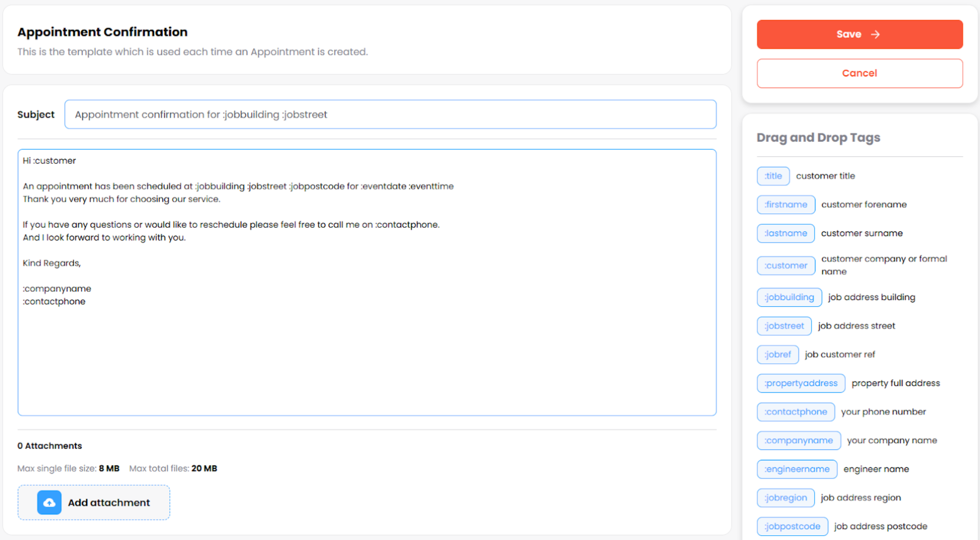Image resolution: width=980 pixels, height=540 pixels.
Task: Click the :jobpostcode tag chip
Action: [x=792, y=526]
